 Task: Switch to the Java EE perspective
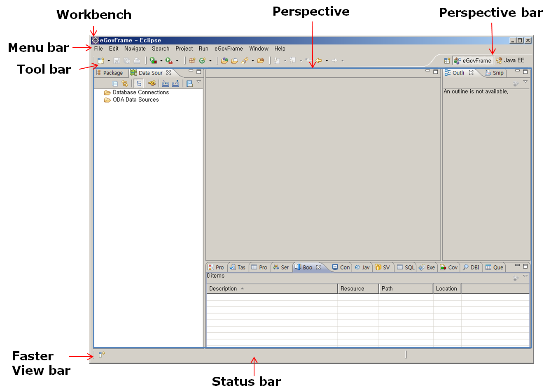[x=510, y=60]
